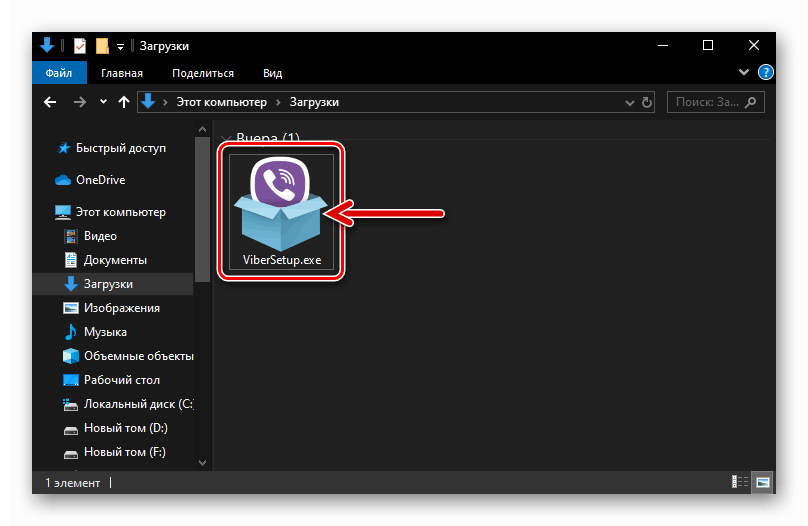Open the recent locations dropdown
The image size is (808, 526).
pos(103,102)
